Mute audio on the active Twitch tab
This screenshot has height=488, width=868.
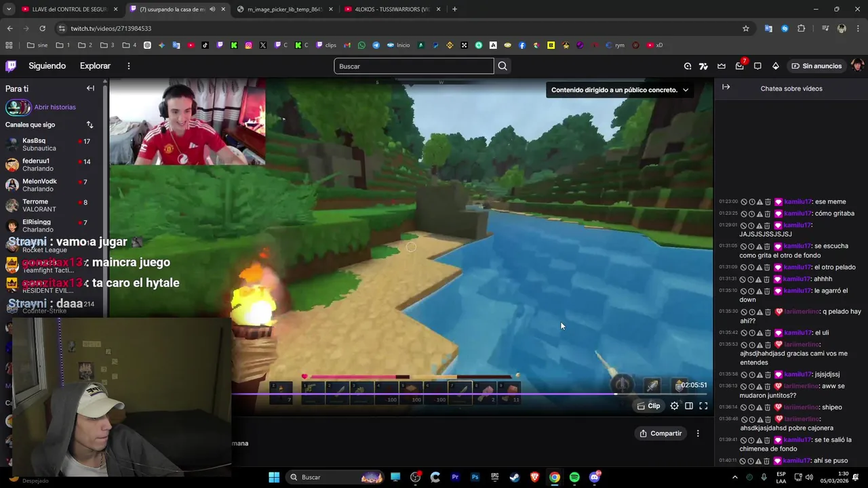pos(212,9)
